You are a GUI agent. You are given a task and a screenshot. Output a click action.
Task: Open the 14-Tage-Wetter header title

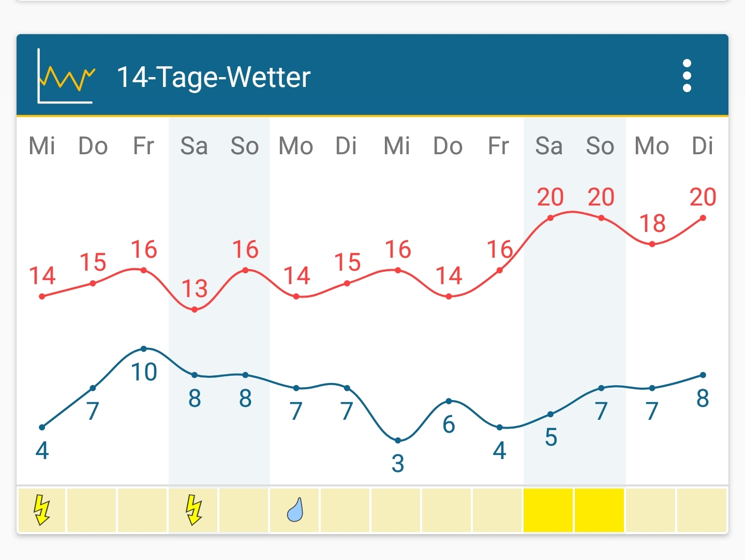click(x=214, y=77)
